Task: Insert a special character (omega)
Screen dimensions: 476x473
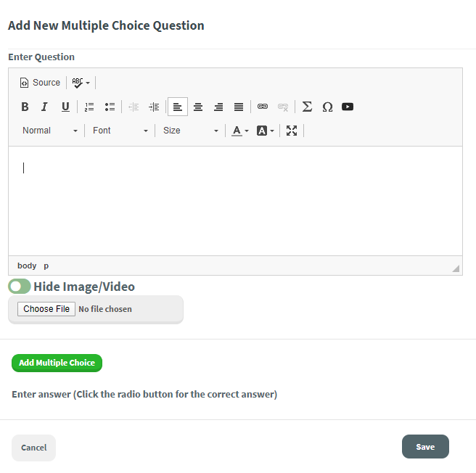Action: 327,107
